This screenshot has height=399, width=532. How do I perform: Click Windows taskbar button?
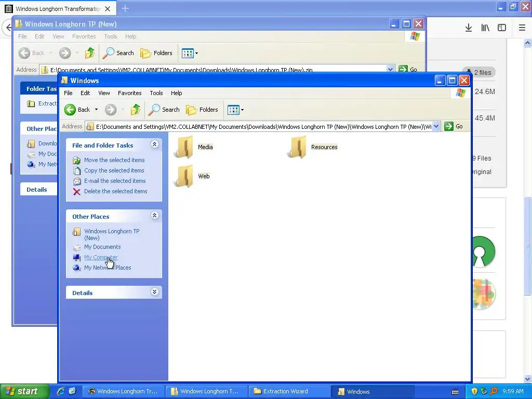373,391
